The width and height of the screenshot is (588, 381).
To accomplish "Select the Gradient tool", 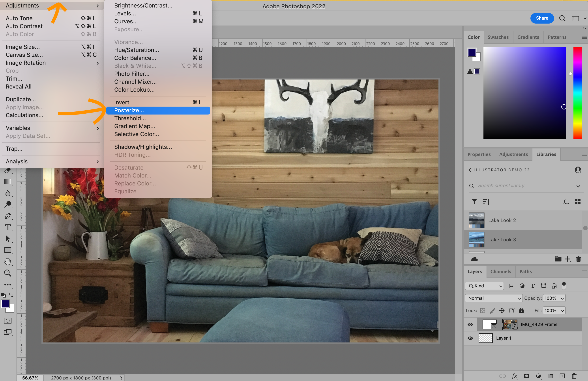I will click(8, 182).
